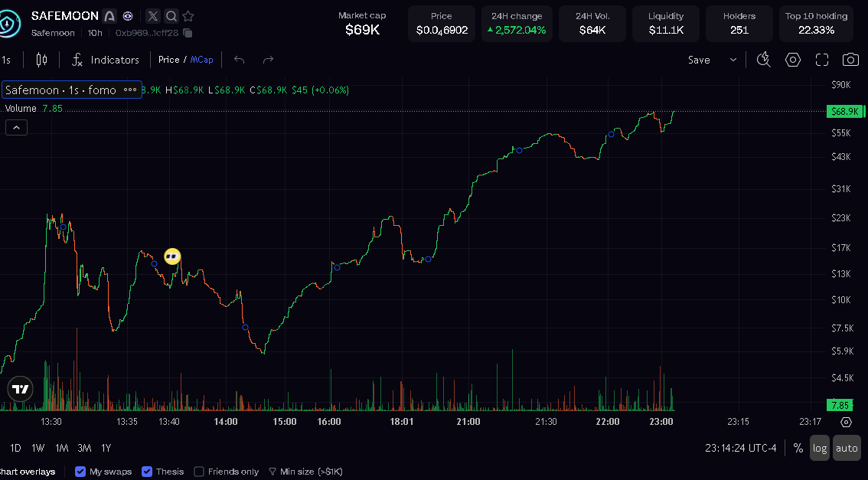Viewport: 868px width, 480px height.
Task: Click the Holders 251 card
Action: (739, 24)
